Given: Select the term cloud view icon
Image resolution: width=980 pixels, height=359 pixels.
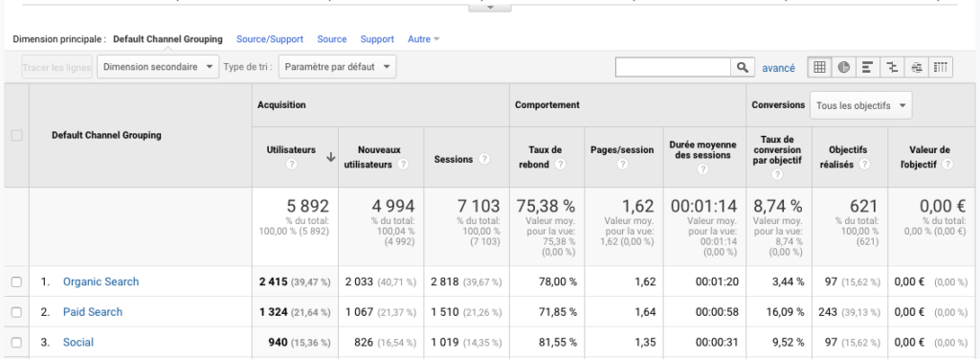Looking at the screenshot, I should click(x=916, y=67).
